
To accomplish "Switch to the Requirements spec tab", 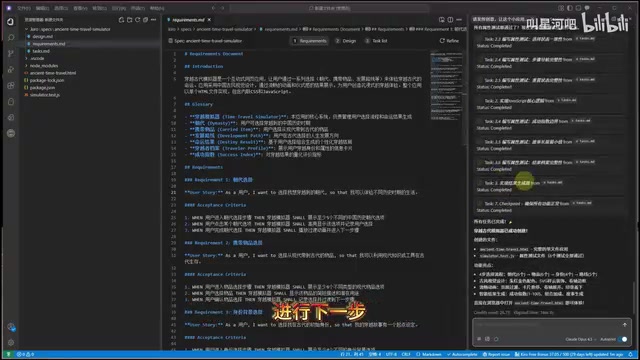I will click(x=310, y=41).
